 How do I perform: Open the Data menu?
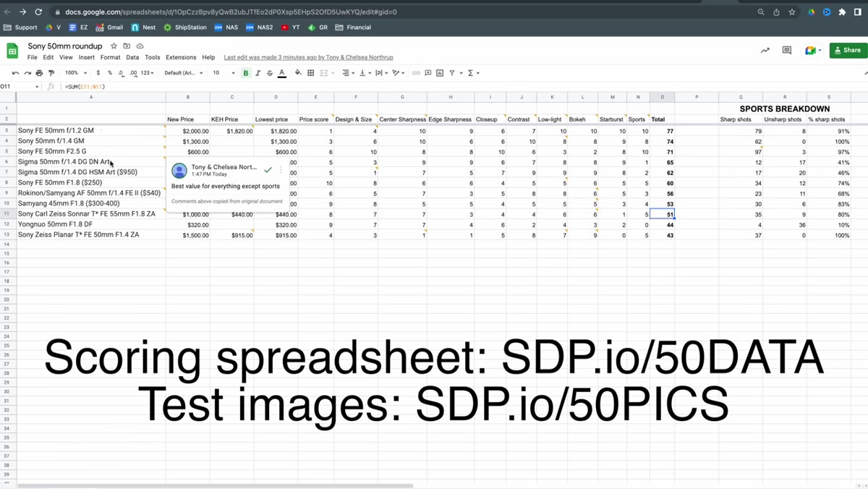(x=132, y=57)
